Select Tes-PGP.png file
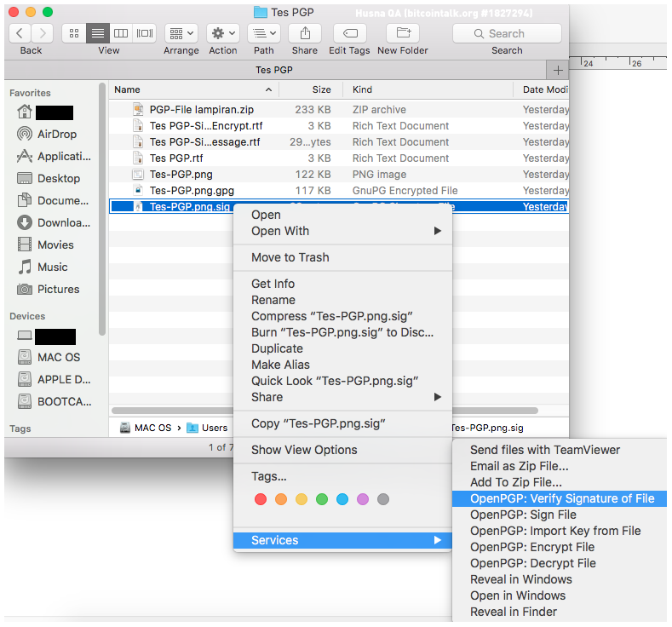The width and height of the screenshot is (672, 627). pos(339,175)
